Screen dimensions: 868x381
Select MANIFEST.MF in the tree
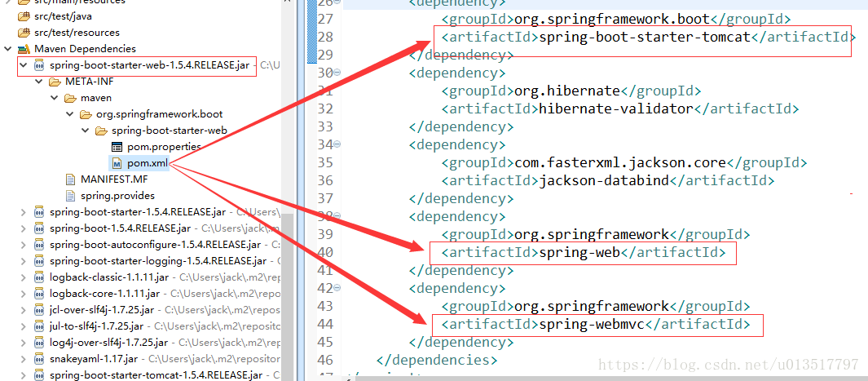[114, 179]
